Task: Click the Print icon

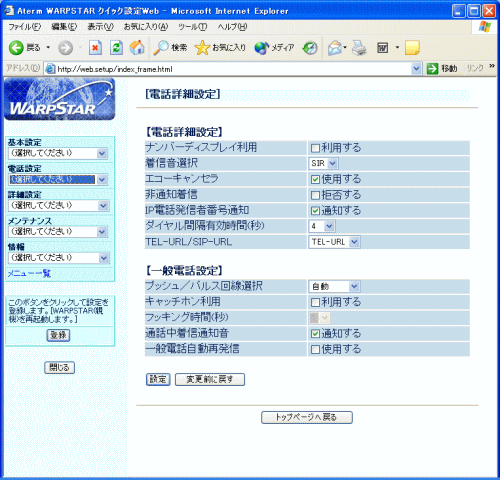Action: tap(359, 48)
